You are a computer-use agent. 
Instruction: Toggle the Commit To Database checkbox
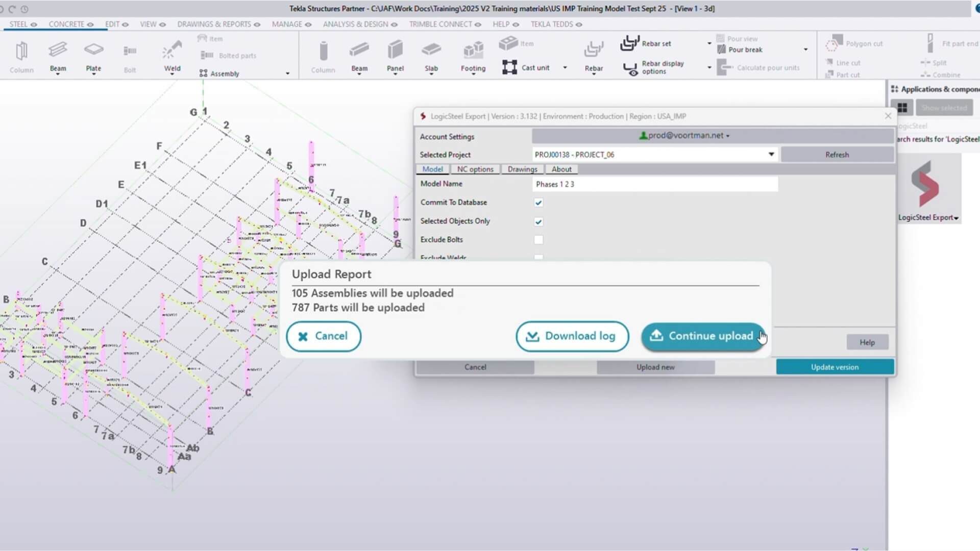pos(538,203)
